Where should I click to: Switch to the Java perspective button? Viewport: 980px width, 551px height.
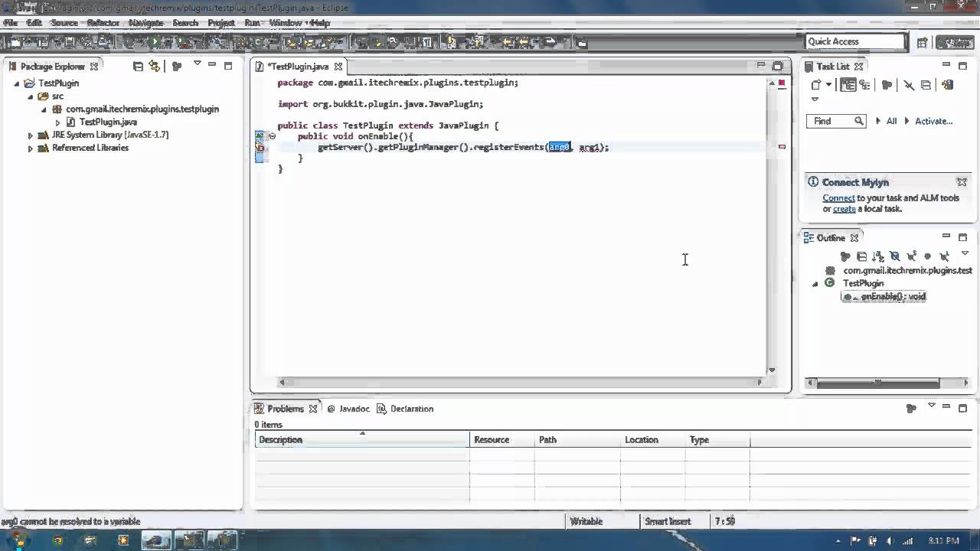coord(955,42)
